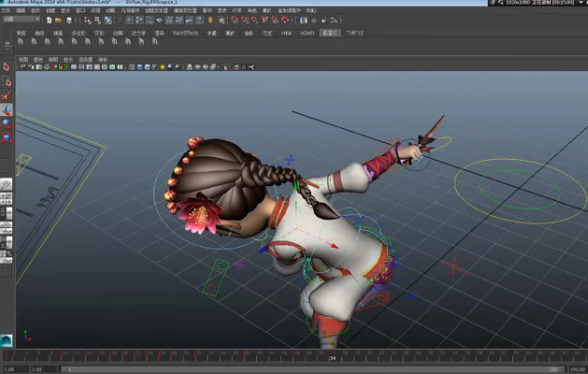
Task: Click the New Scene icon
Action: click(50, 21)
